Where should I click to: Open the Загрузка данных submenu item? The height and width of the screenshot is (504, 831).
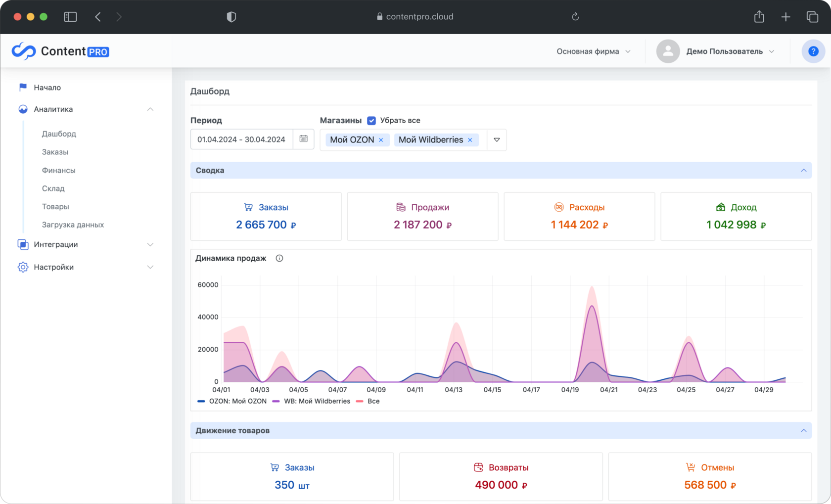pyautogui.click(x=73, y=225)
